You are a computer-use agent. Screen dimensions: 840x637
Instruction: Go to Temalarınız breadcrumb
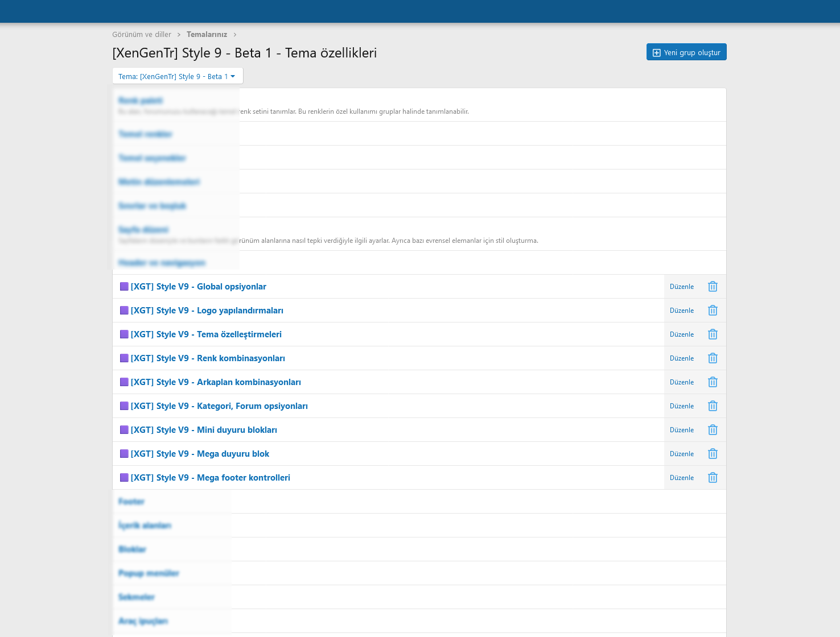[x=207, y=35]
